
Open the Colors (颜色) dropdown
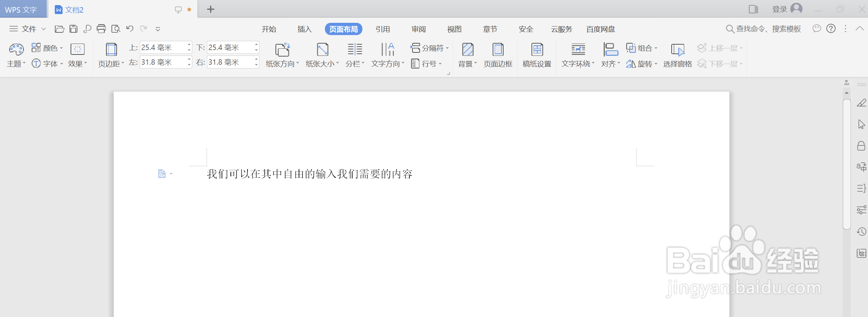[47, 48]
